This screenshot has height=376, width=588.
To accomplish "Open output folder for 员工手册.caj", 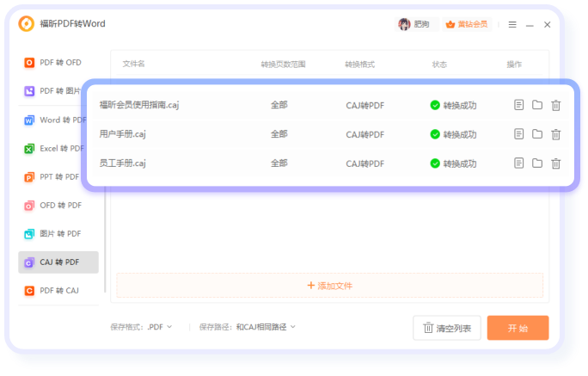I will (x=537, y=163).
